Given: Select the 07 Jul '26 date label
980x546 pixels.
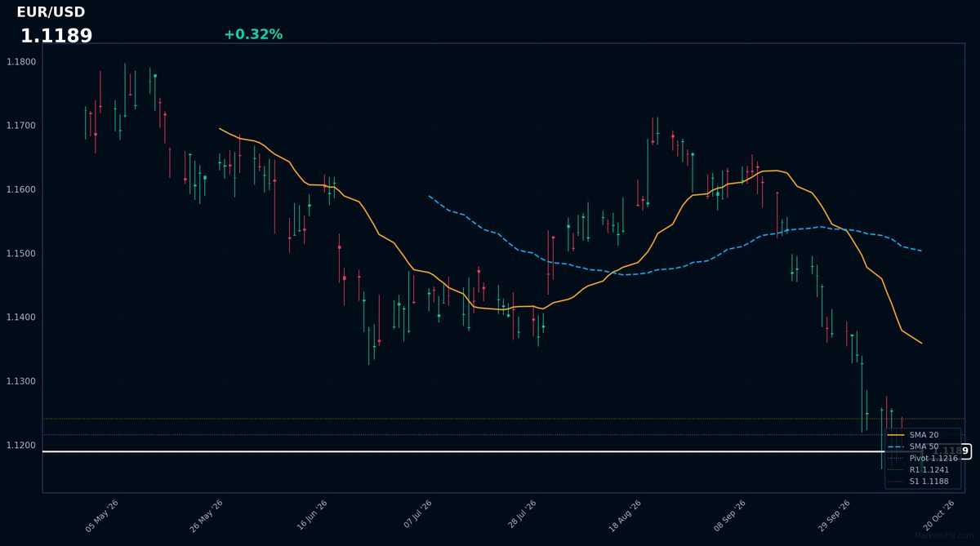Looking at the screenshot, I should (416, 516).
